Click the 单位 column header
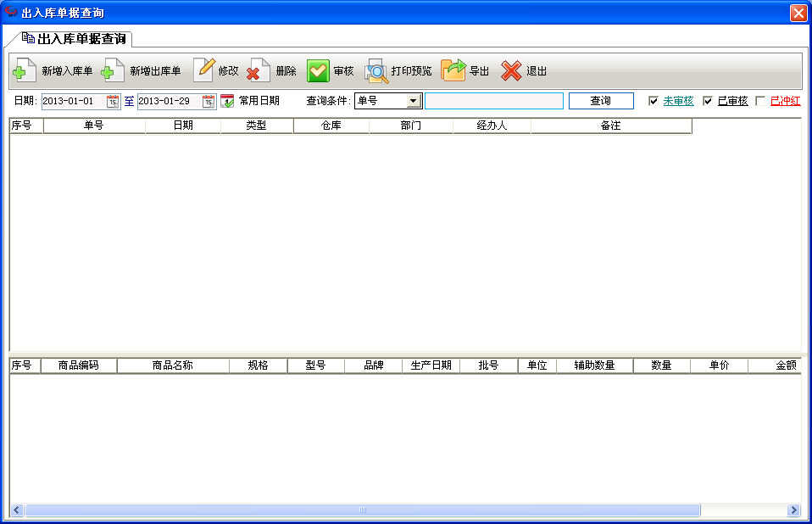The height and width of the screenshot is (524, 812). pyautogui.click(x=537, y=365)
